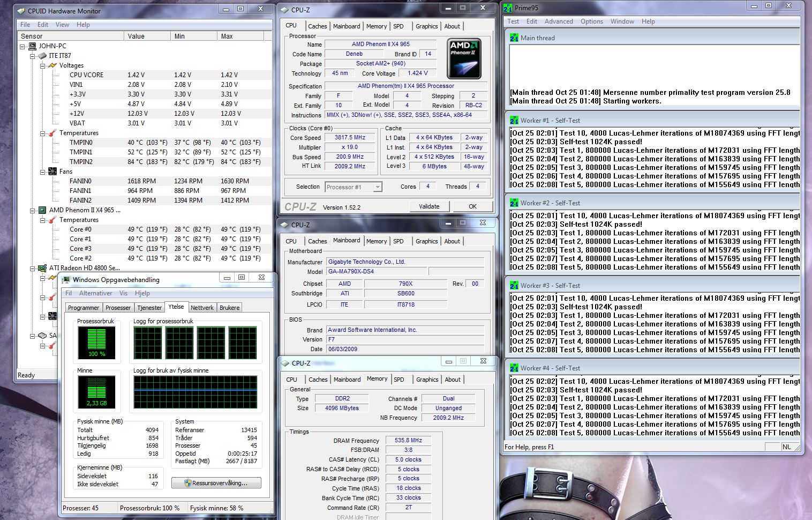Click the Core Speed value 3817.5 MHz
The image size is (812, 520).
pyautogui.click(x=350, y=138)
